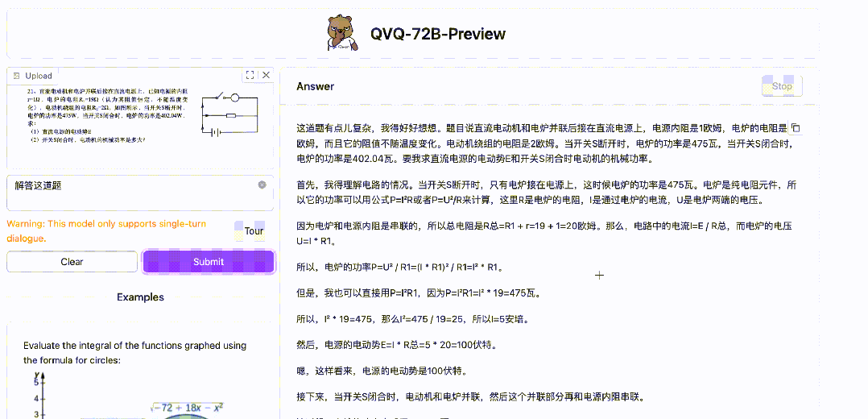The height and width of the screenshot is (419, 868).
Task: Click the prompt input field
Action: click(140, 193)
